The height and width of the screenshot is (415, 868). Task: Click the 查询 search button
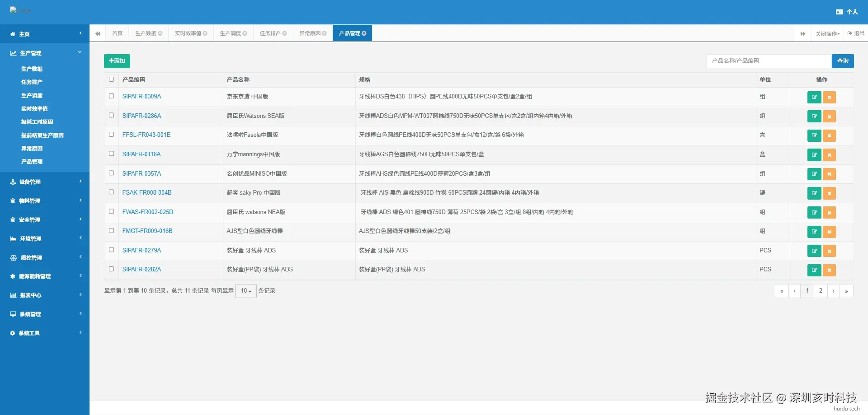(843, 61)
